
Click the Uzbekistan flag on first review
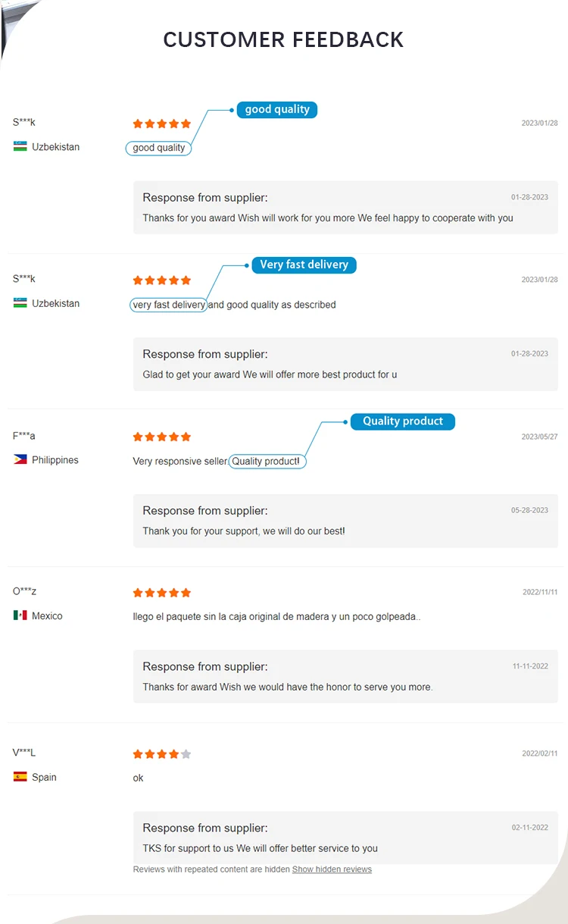coord(20,146)
